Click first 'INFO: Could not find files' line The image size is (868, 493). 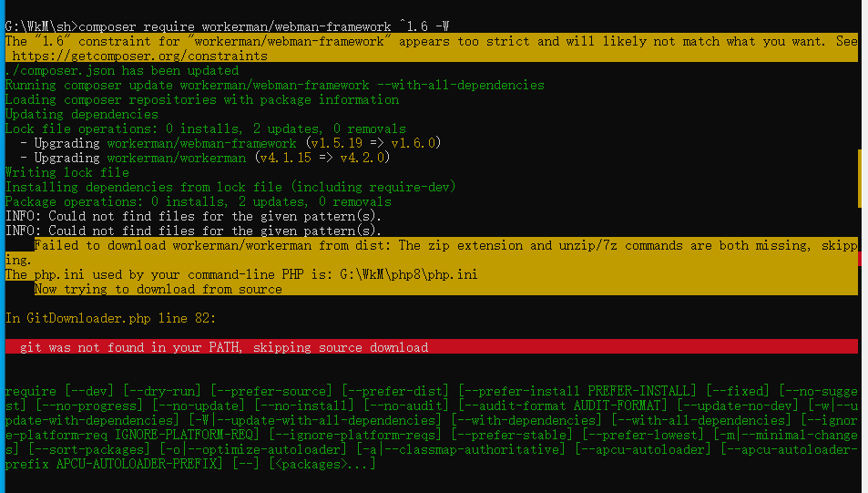tap(193, 216)
